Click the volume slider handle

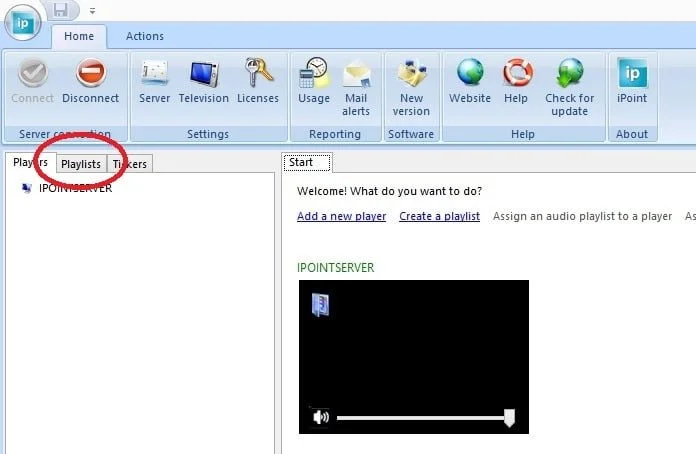point(510,418)
